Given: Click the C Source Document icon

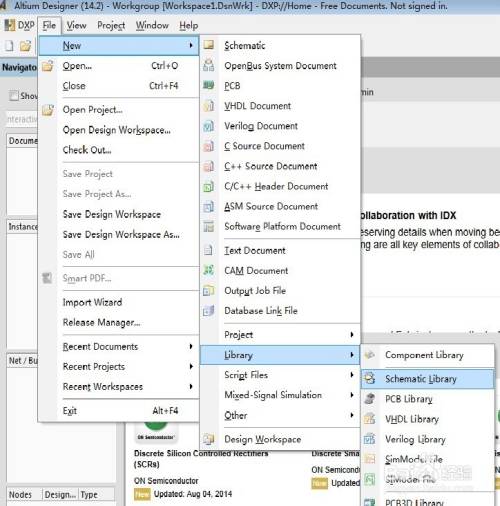Looking at the screenshot, I should click(209, 146).
